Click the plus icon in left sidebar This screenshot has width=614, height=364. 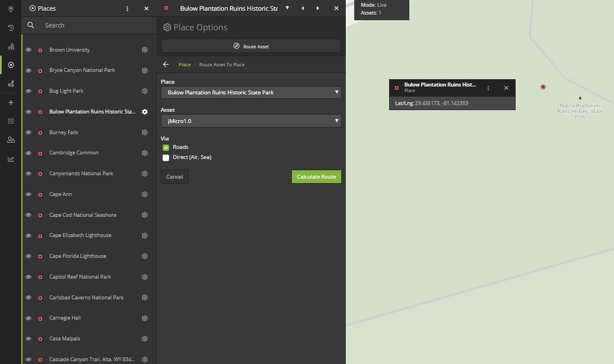click(x=11, y=103)
